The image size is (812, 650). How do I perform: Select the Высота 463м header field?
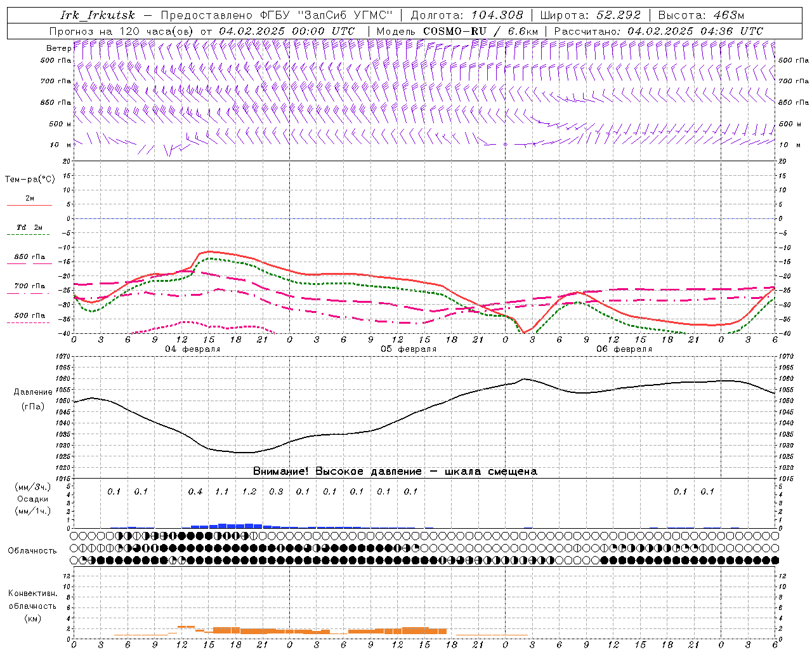(701, 15)
